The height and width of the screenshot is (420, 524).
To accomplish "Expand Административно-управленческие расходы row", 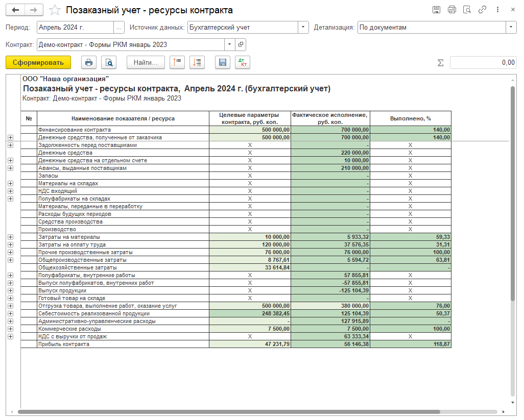I will [10, 321].
